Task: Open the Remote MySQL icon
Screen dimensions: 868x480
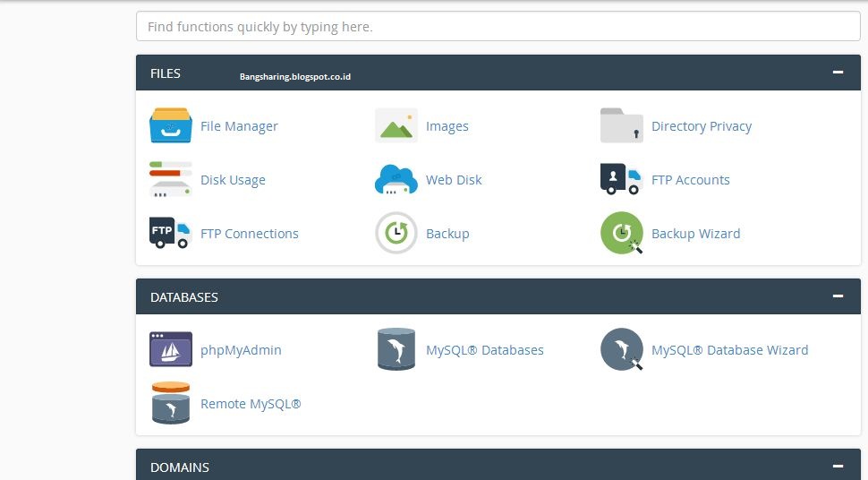Action: coord(171,403)
